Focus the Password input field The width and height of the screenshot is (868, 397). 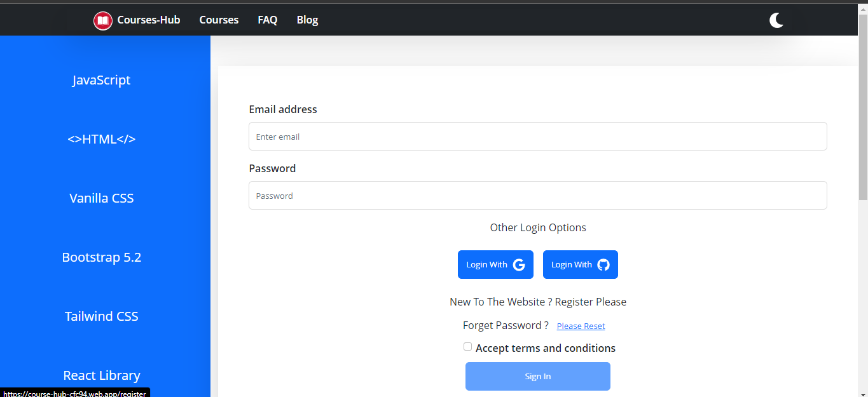[x=537, y=196]
